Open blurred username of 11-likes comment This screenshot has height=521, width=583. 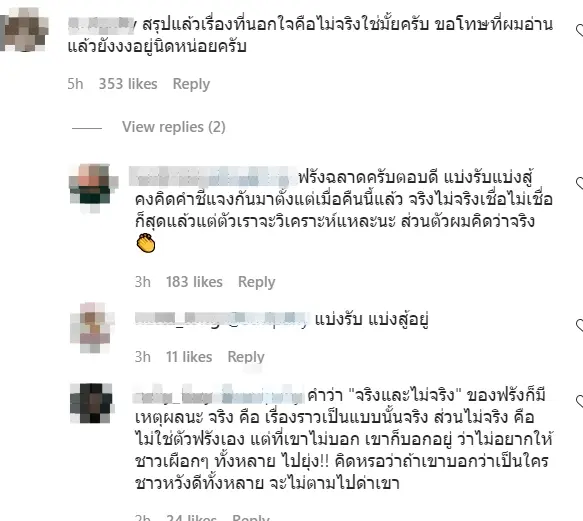[222, 319]
